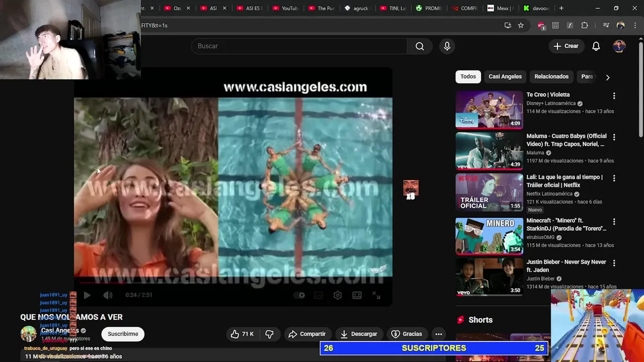Select the Todos filter chip
Image resolution: width=644 pixels, height=362 pixels.
(x=468, y=76)
